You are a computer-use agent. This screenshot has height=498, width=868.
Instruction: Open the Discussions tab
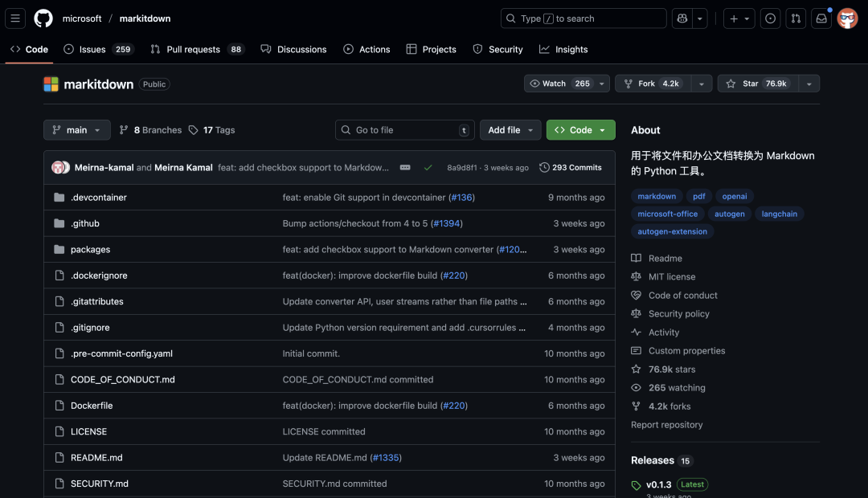pos(294,49)
